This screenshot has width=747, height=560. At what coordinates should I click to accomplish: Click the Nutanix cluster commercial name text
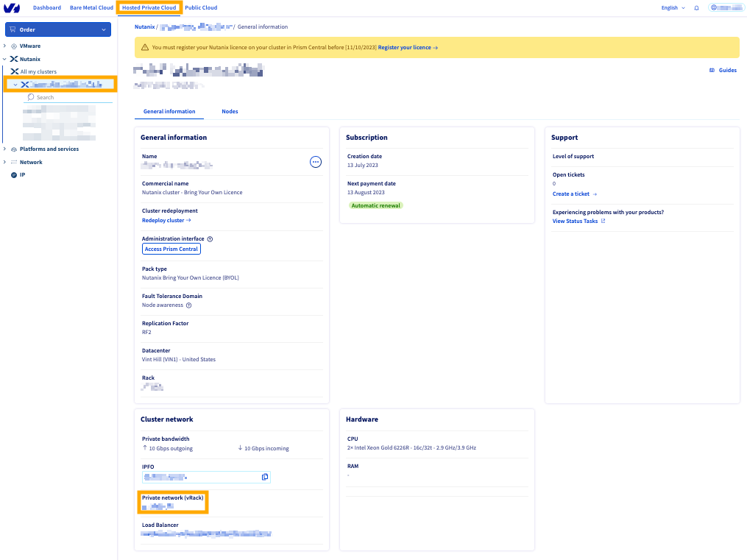tap(192, 192)
